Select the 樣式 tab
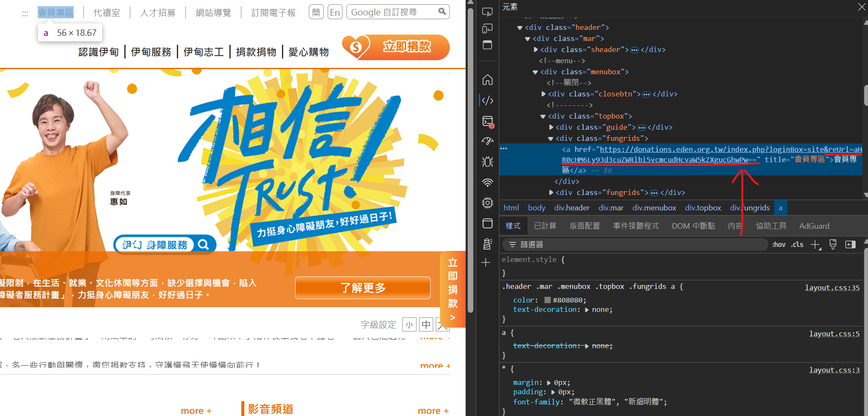 (x=513, y=226)
